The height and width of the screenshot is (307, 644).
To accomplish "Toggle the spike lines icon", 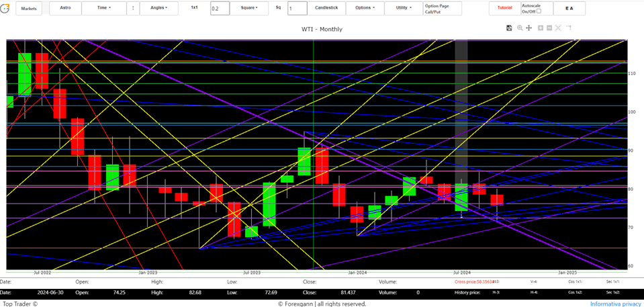I will 569,28.
